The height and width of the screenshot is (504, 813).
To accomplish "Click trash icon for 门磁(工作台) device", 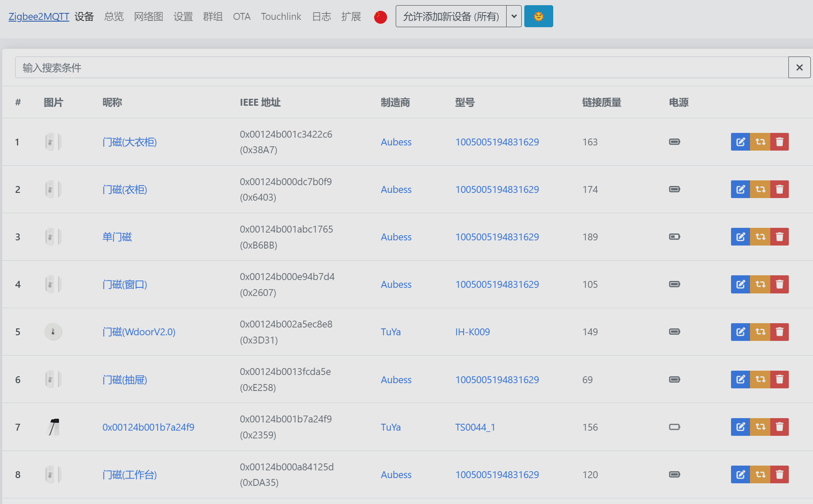I will coord(779,474).
